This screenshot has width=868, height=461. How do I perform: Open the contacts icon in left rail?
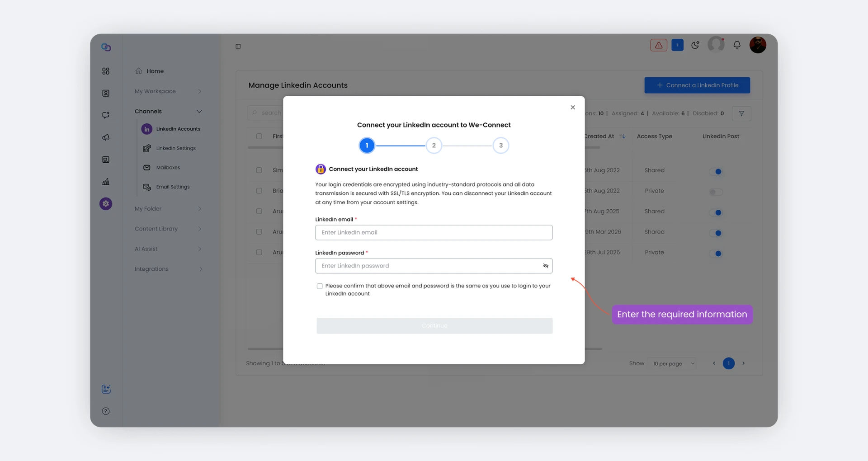106,93
